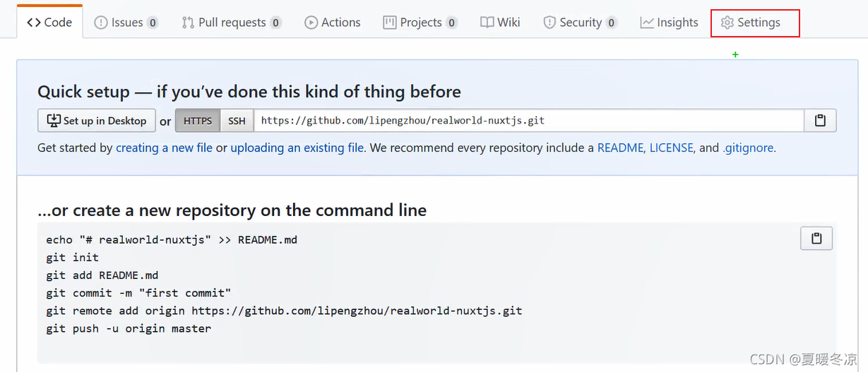Open the Insights tab
The image size is (868, 372).
tap(669, 23)
